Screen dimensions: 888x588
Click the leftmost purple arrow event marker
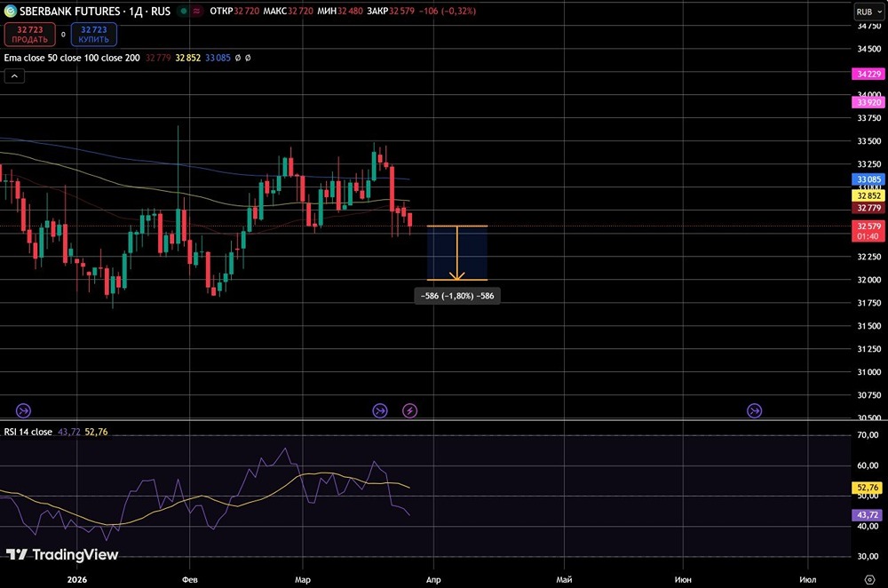click(24, 410)
